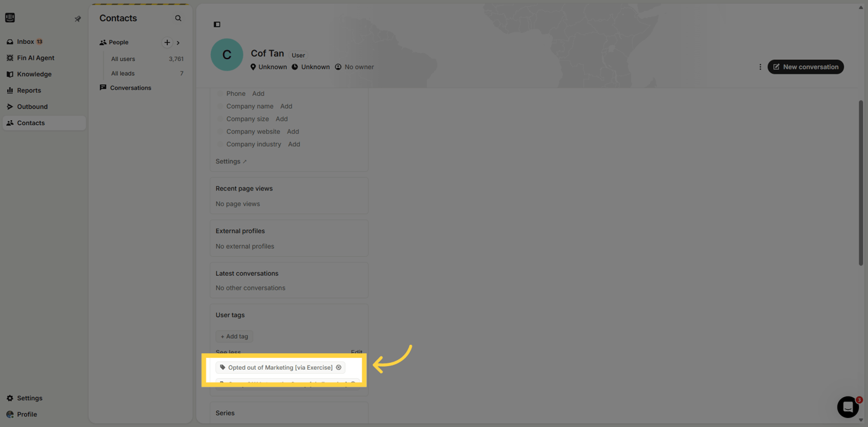Collapse tags with the See less control
The height and width of the screenshot is (427, 868).
tap(227, 352)
